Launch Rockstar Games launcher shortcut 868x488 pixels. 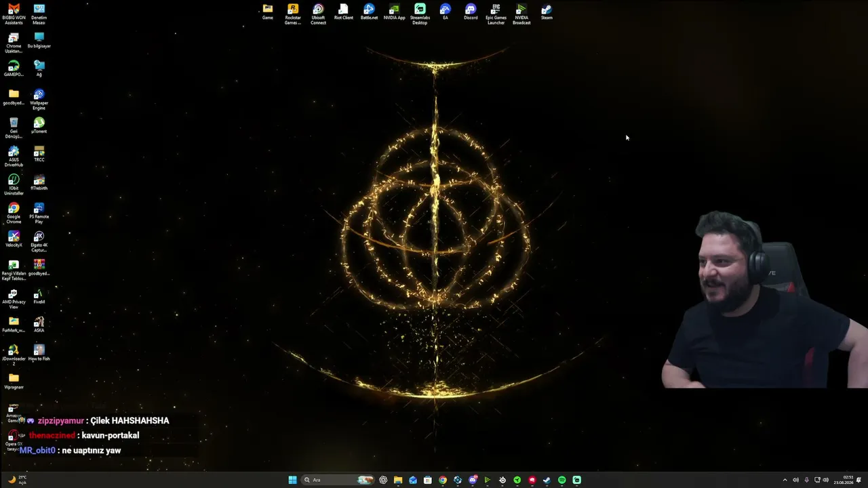click(293, 14)
